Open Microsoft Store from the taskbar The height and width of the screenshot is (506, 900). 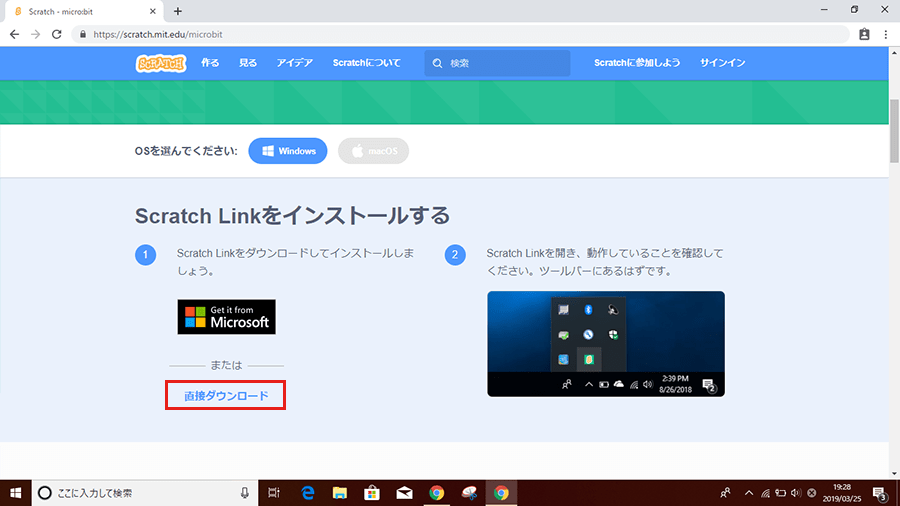tap(372, 493)
